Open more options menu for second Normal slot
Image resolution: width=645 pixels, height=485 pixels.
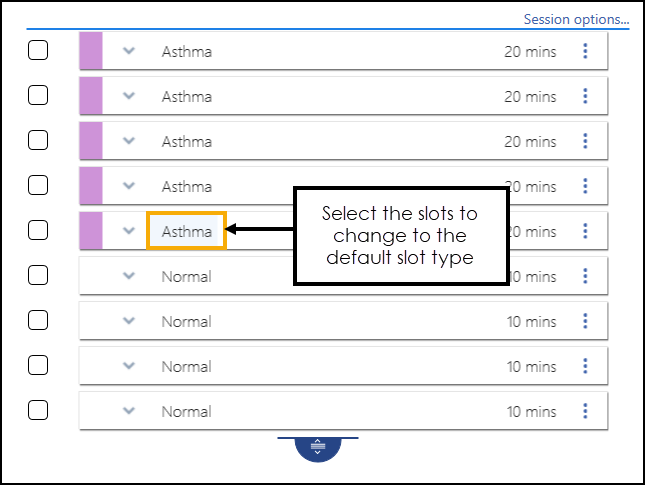585,321
